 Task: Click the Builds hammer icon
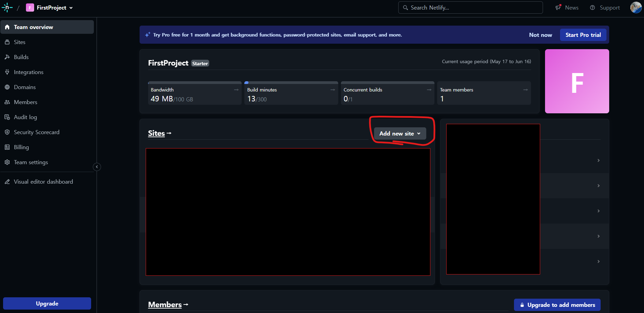click(7, 57)
